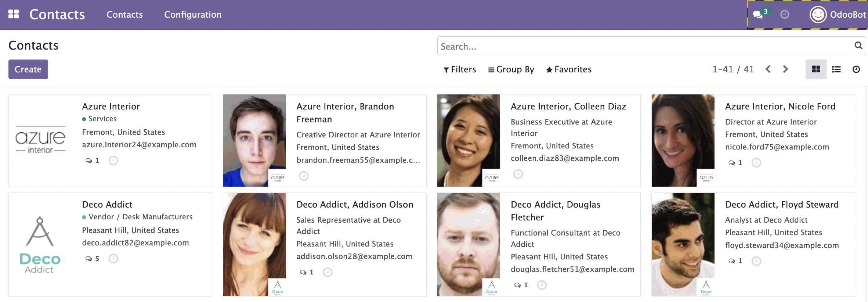The image size is (868, 302).
Task: Switch to List view
Action: click(836, 69)
